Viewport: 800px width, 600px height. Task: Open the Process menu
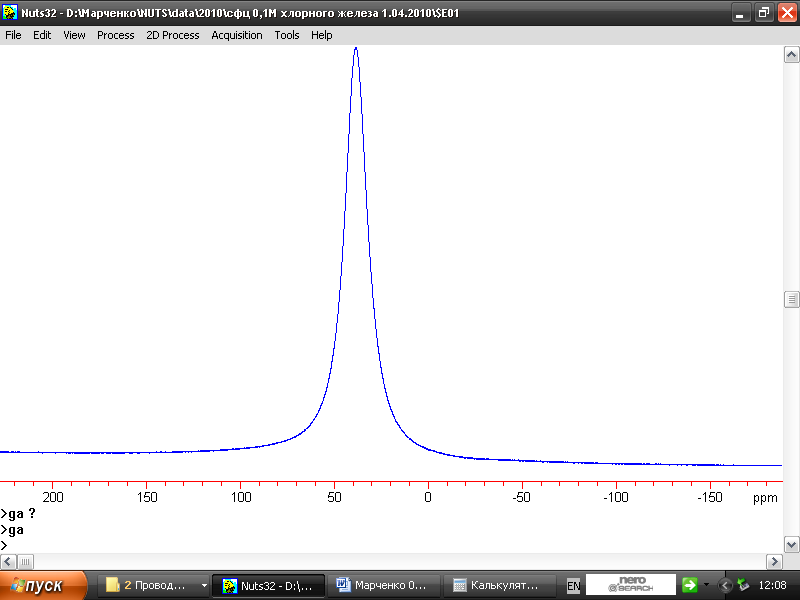click(115, 35)
